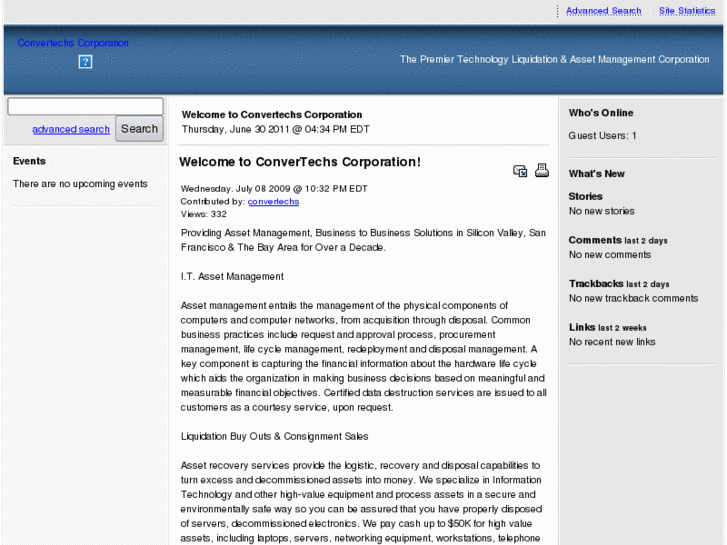Click the Views: 332 text

(x=204, y=214)
